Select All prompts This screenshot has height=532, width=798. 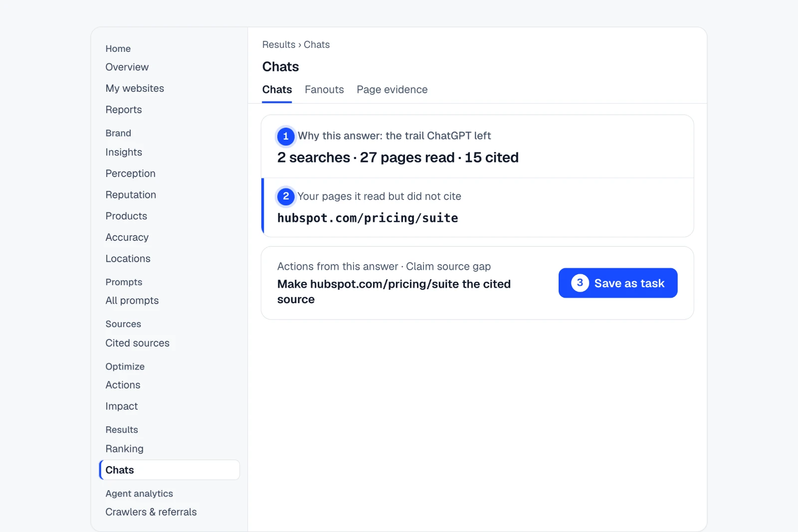(x=132, y=301)
